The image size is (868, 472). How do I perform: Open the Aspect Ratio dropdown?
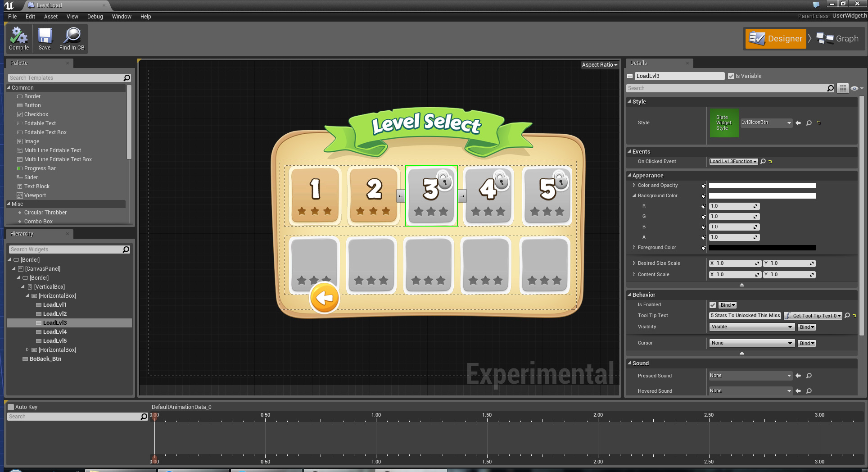pyautogui.click(x=599, y=65)
